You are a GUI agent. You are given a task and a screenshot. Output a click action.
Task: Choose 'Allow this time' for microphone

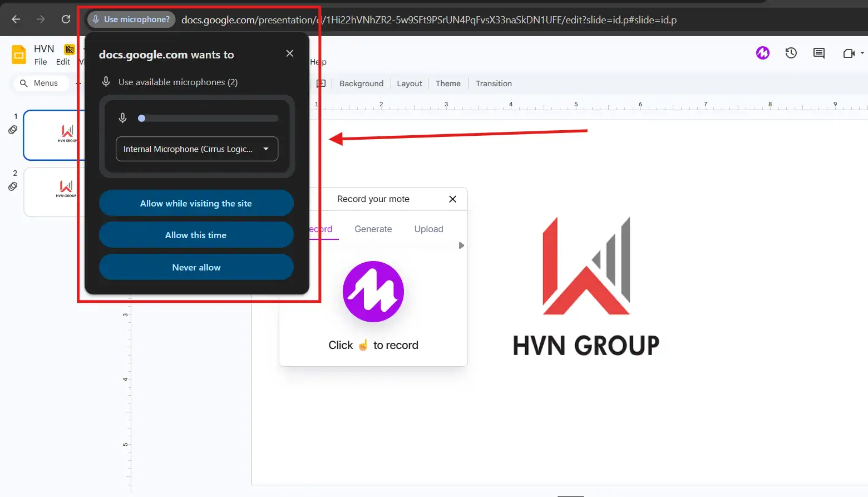pos(196,235)
